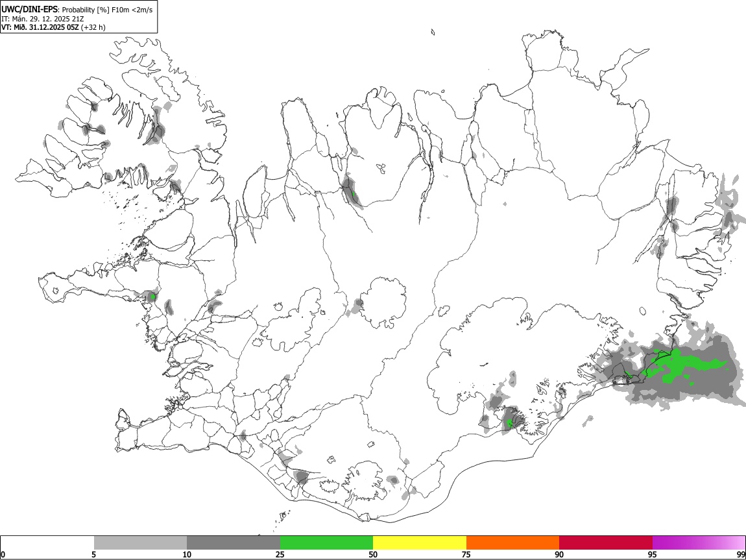Click the legend tick label '90'

(x=559, y=554)
